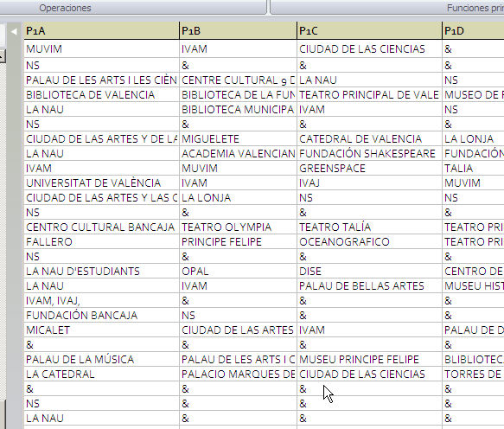Select the MUSEU HIST cell

tap(473, 286)
